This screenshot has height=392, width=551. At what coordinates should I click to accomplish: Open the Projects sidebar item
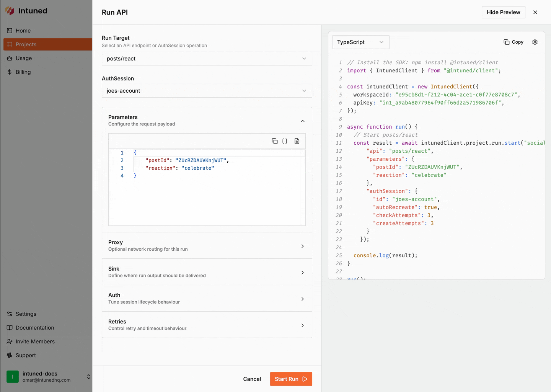pyautogui.click(x=48, y=44)
